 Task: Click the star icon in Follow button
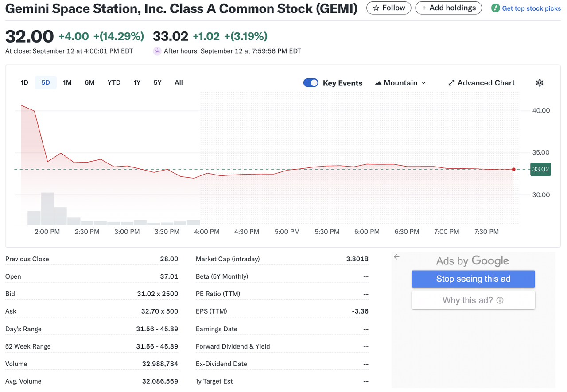pos(376,8)
